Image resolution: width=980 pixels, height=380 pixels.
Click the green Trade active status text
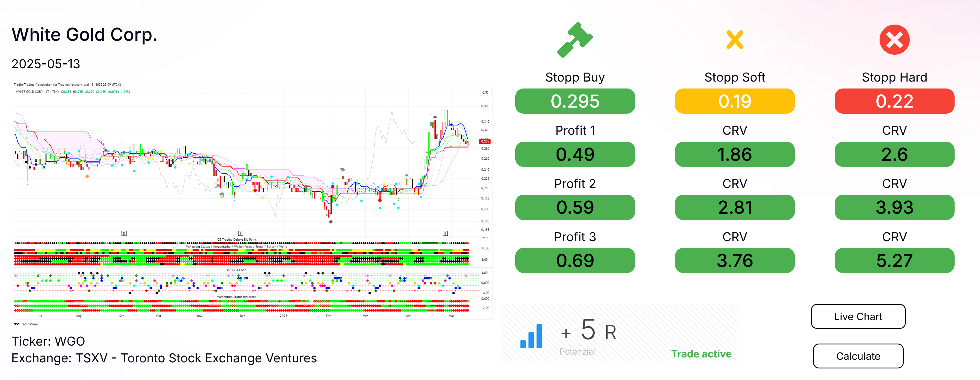(701, 354)
